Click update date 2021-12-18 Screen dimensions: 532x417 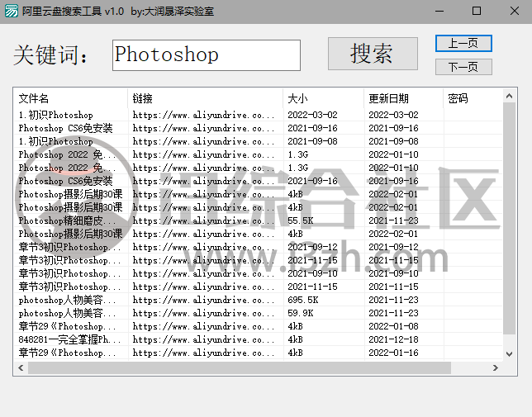[393, 339]
